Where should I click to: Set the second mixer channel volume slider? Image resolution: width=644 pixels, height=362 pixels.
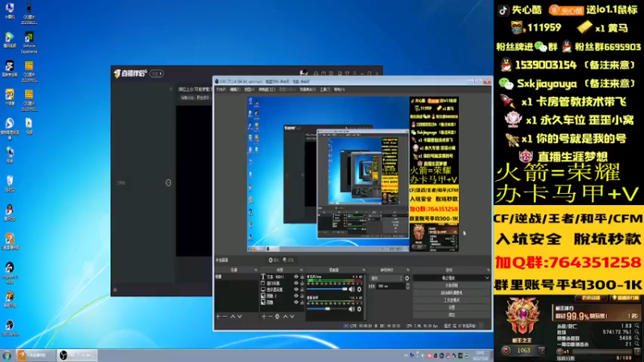pyautogui.click(x=328, y=309)
